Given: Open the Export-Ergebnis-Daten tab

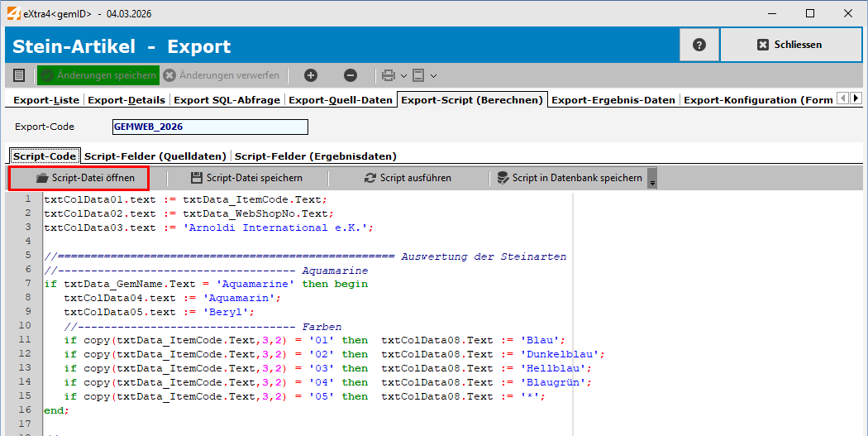Looking at the screenshot, I should (613, 100).
